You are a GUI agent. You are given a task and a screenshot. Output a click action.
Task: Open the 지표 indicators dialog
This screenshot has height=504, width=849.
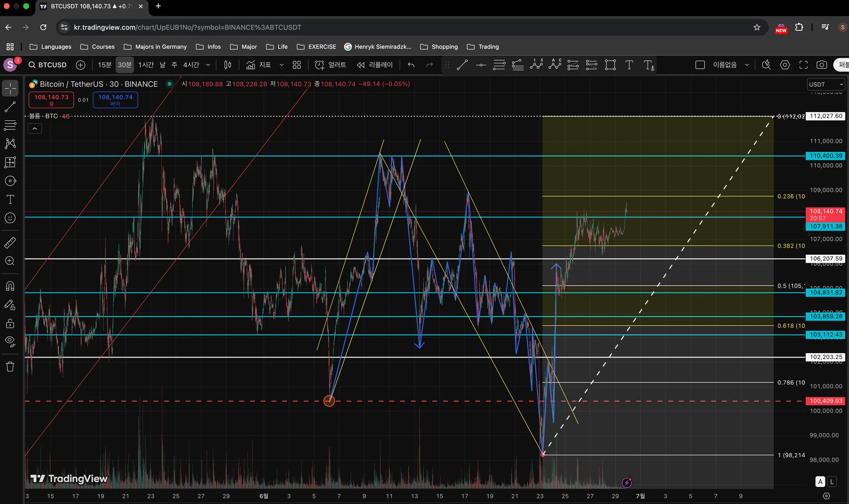pos(259,65)
